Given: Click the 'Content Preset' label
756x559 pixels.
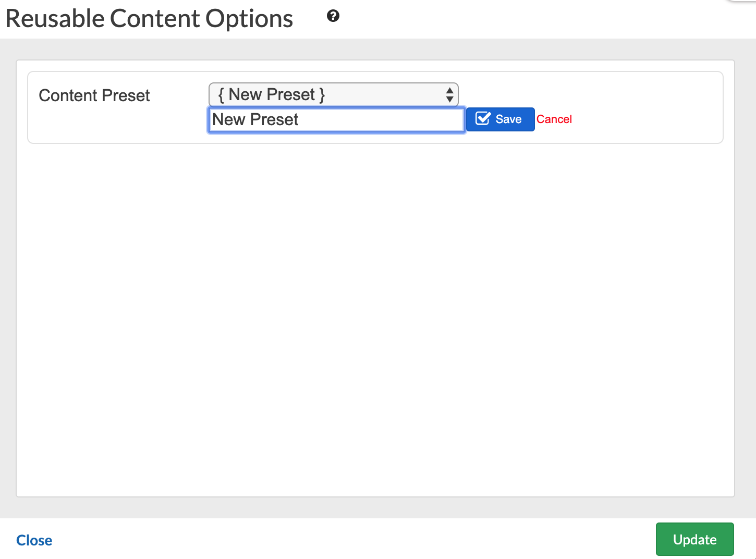Looking at the screenshot, I should [94, 95].
